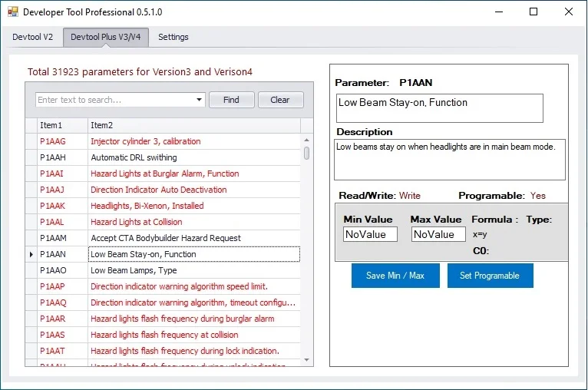Click the Min Value input field
This screenshot has width=588, height=390.
tap(370, 234)
